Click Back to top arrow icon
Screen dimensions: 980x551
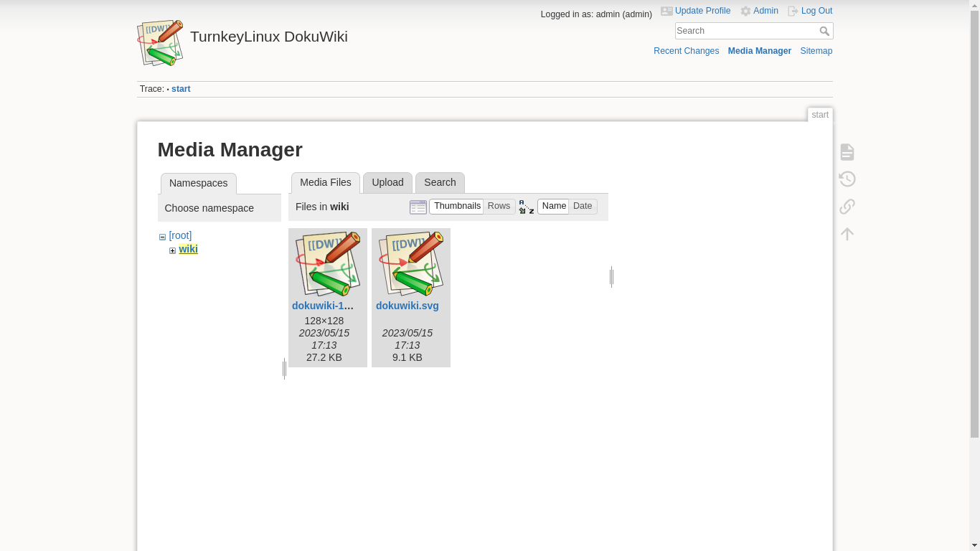click(x=847, y=234)
